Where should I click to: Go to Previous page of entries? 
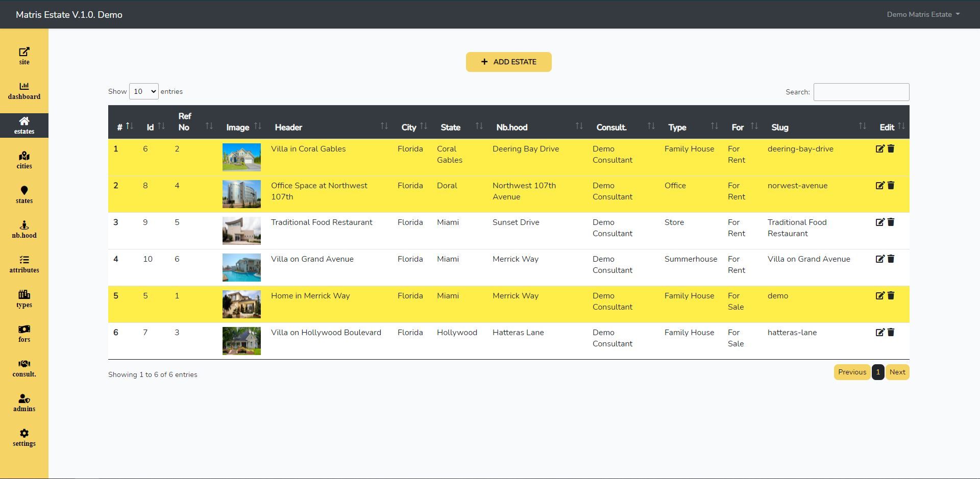(x=852, y=372)
